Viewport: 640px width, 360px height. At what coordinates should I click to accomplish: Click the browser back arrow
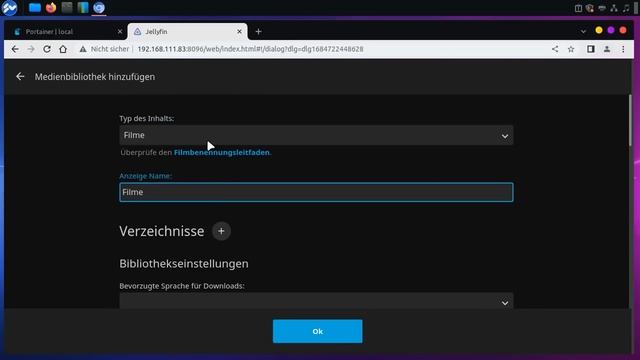15,49
